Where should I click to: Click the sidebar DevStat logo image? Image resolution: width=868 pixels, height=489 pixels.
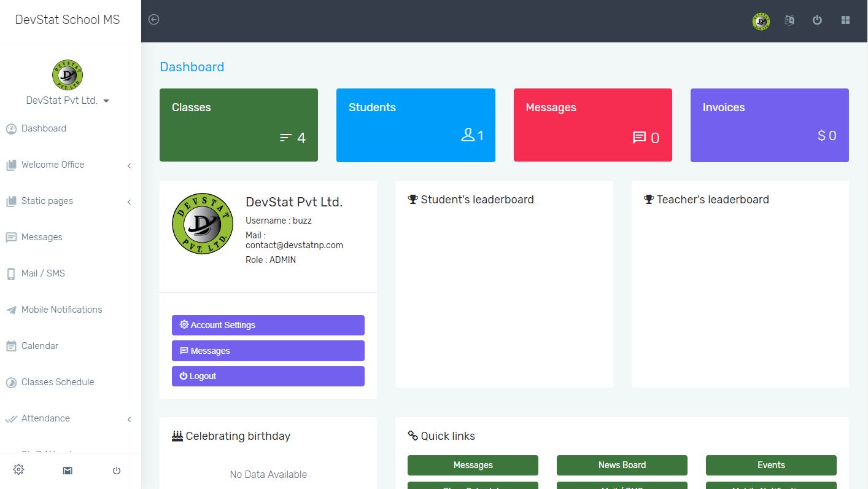pyautogui.click(x=68, y=75)
